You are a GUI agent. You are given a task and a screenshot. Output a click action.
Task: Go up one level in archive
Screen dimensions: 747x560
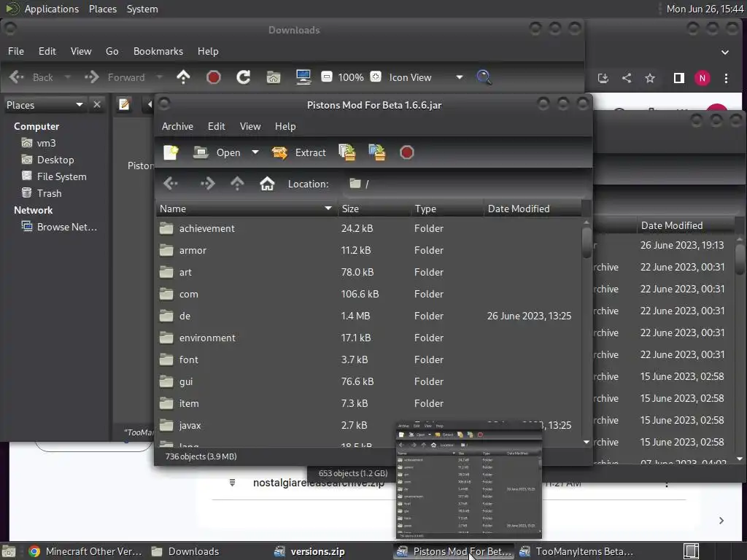click(x=237, y=183)
